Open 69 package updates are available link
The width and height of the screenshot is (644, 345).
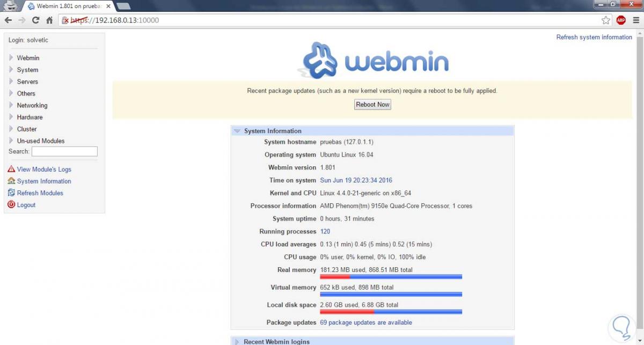[x=366, y=322]
